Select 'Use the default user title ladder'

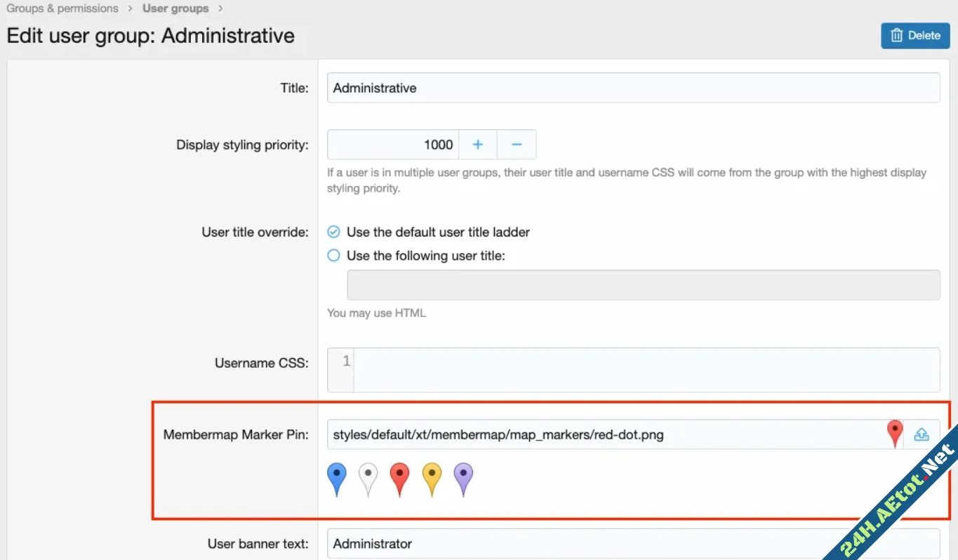click(x=334, y=232)
